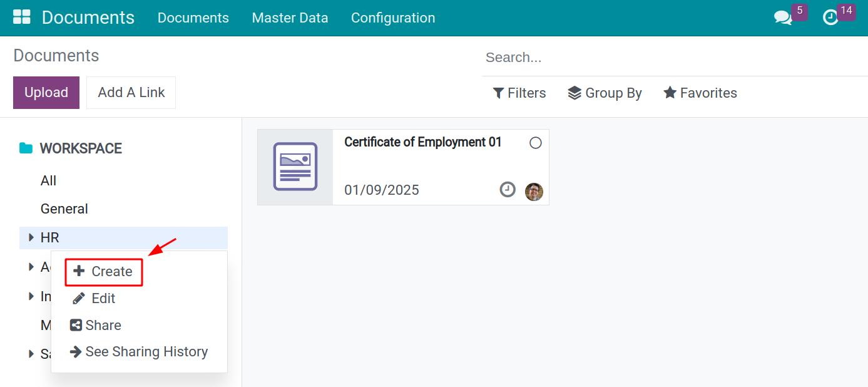868x387 pixels.
Task: Select the All workspace
Action: (48, 181)
